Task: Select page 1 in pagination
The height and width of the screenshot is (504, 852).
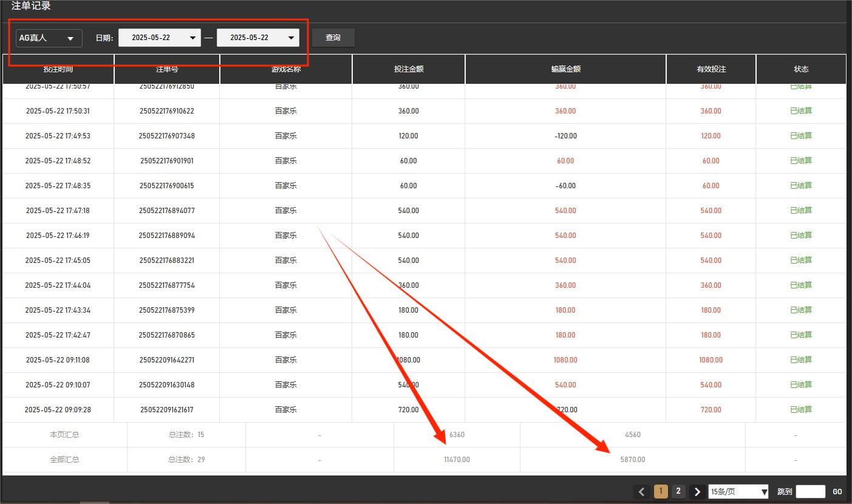Action: [661, 491]
